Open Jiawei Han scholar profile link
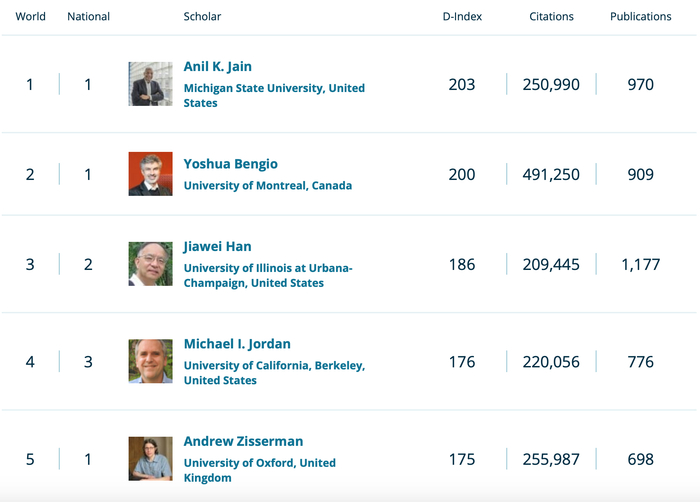The height and width of the screenshot is (502, 700). point(217,247)
